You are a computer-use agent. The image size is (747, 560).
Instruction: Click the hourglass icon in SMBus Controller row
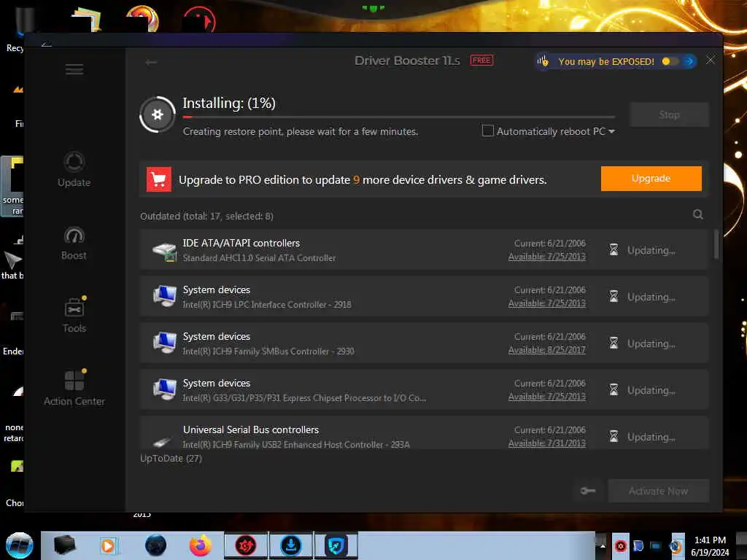pyautogui.click(x=614, y=343)
